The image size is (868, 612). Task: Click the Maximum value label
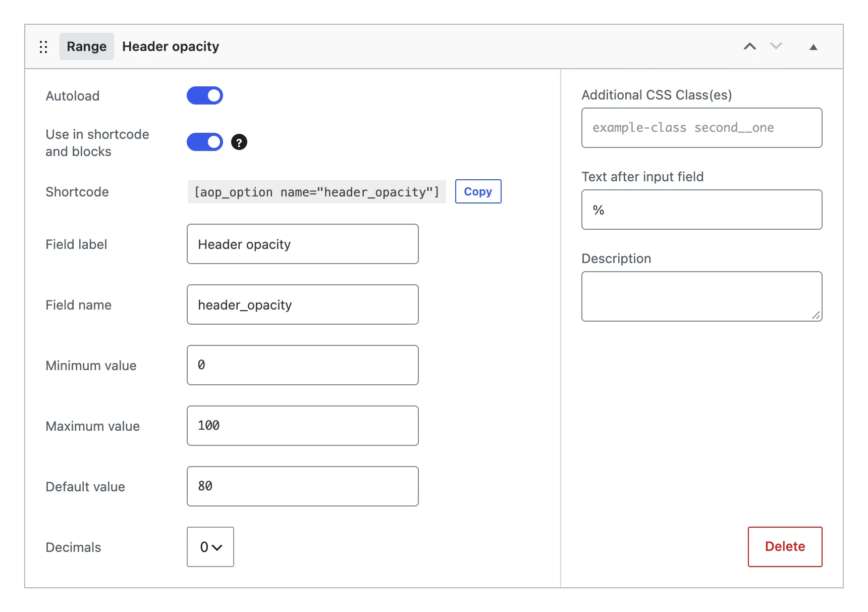click(x=93, y=426)
